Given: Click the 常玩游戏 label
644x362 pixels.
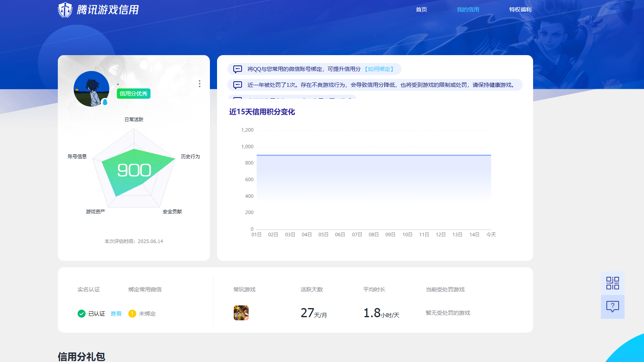Looking at the screenshot, I should tap(244, 289).
